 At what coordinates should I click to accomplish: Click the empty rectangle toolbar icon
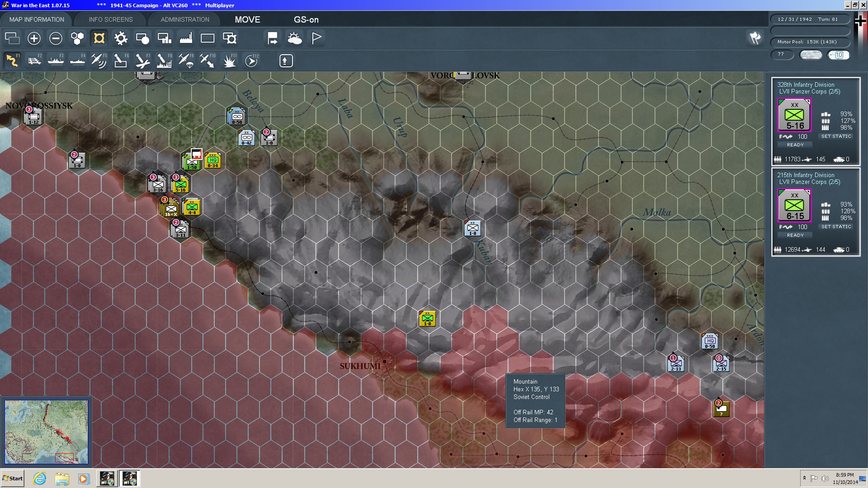(x=208, y=38)
